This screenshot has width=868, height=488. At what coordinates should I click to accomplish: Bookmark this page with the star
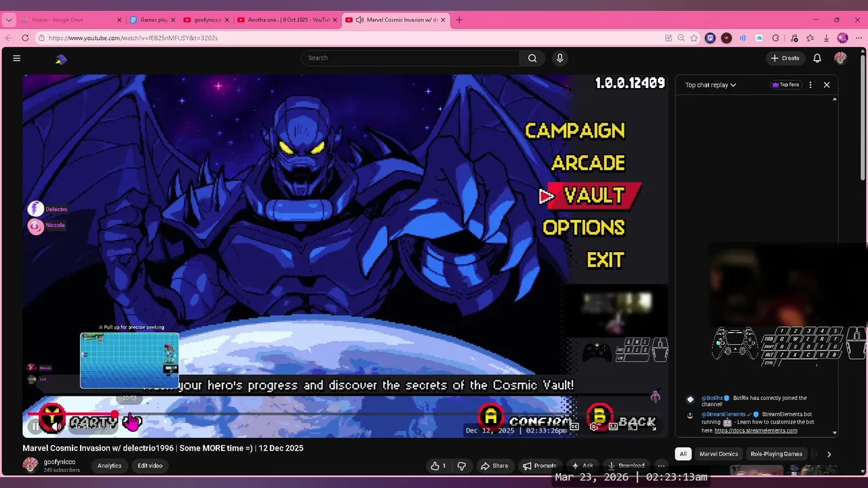pos(694,38)
